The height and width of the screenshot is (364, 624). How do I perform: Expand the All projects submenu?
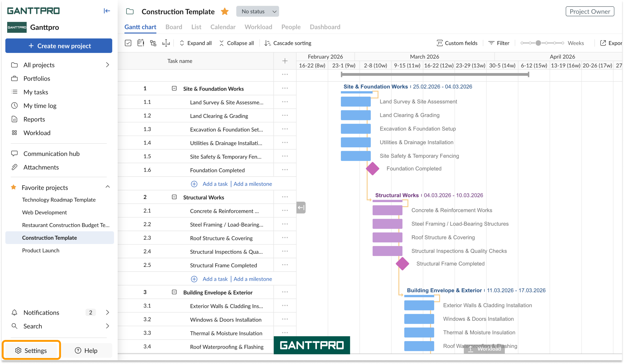108,65
